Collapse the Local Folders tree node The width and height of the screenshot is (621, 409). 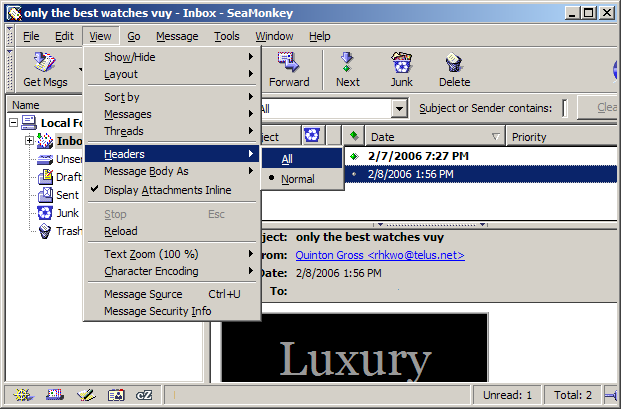pyautogui.click(x=13, y=123)
